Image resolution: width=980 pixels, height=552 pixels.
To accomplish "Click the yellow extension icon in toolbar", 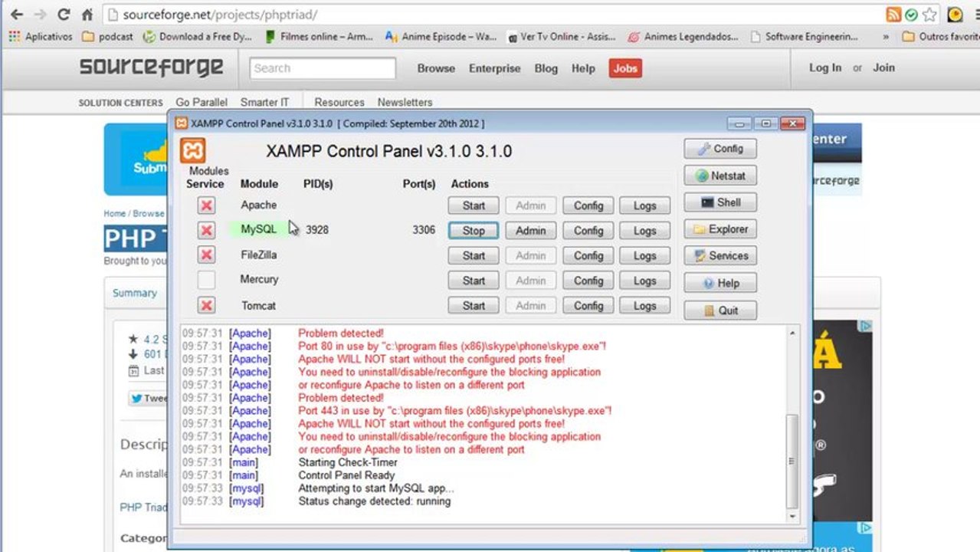I will click(x=955, y=15).
